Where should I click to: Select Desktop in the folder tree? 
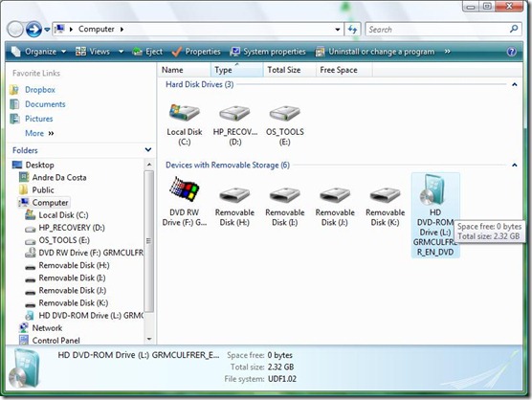39,165
